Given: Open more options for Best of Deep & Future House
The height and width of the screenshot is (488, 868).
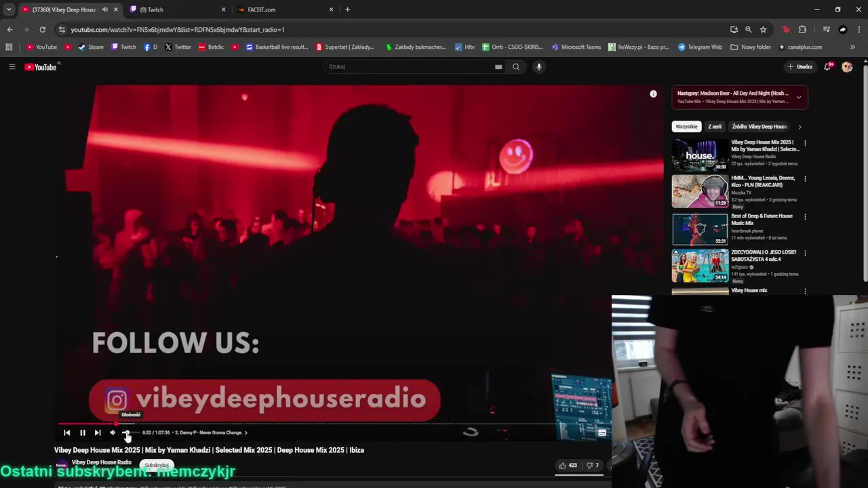Looking at the screenshot, I should (x=805, y=217).
